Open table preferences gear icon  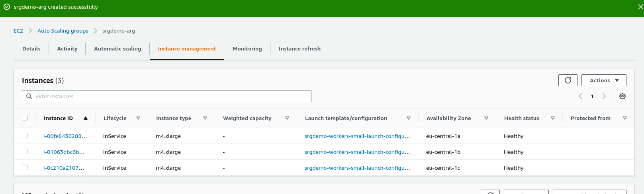622,96
